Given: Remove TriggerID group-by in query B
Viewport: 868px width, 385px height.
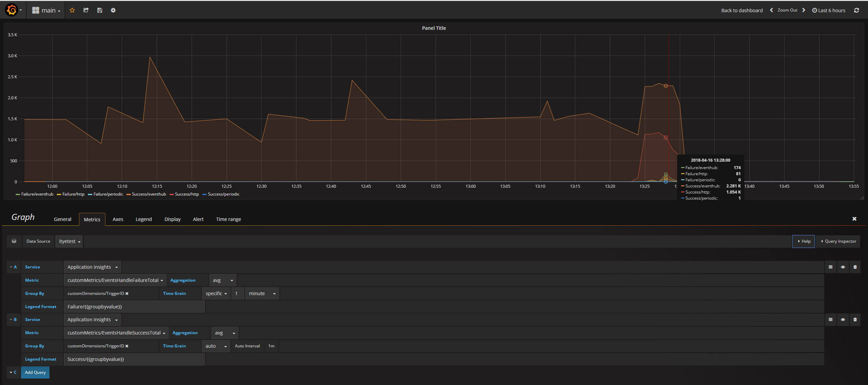Looking at the screenshot, I should 127,346.
